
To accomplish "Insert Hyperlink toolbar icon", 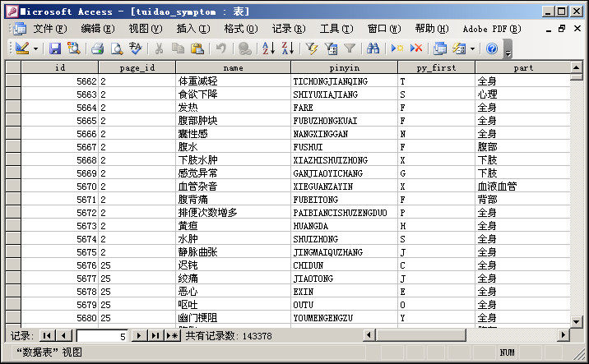I will [245, 48].
